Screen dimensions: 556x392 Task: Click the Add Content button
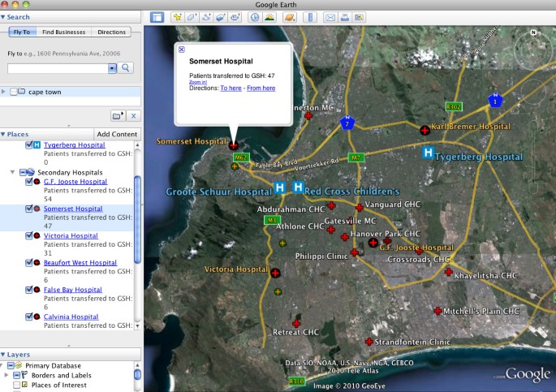[117, 134]
